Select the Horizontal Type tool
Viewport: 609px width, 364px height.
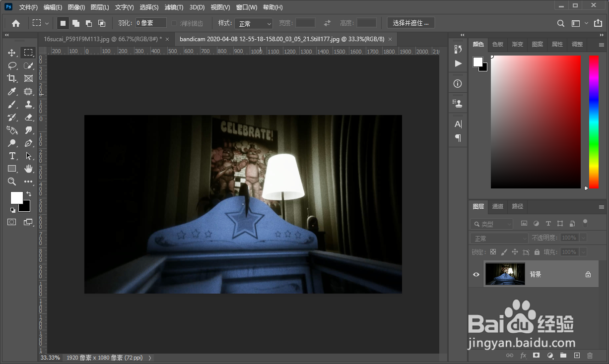pos(12,156)
